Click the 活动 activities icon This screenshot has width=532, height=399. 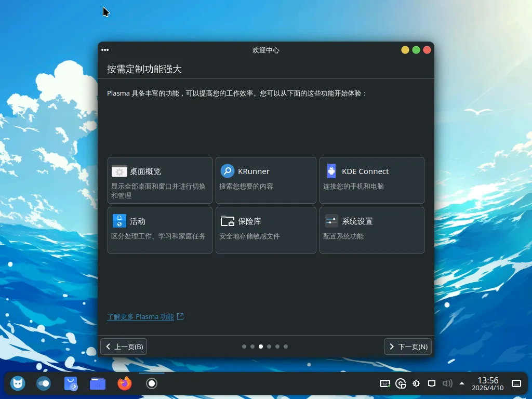[x=119, y=221]
